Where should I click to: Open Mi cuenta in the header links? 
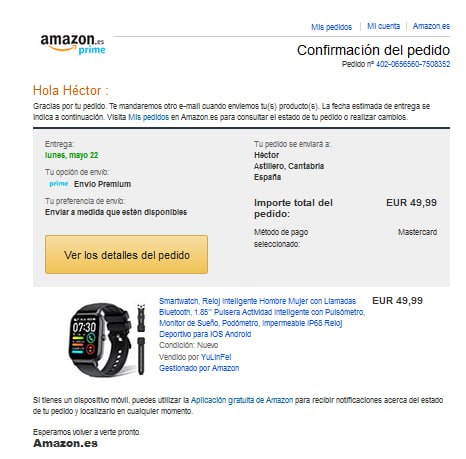pos(383,26)
